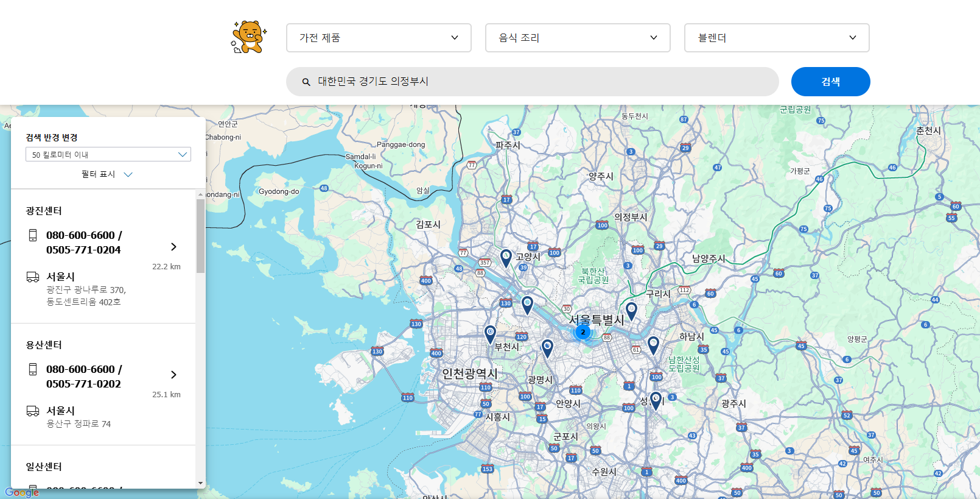Click the 남양주시 map label

(709, 258)
